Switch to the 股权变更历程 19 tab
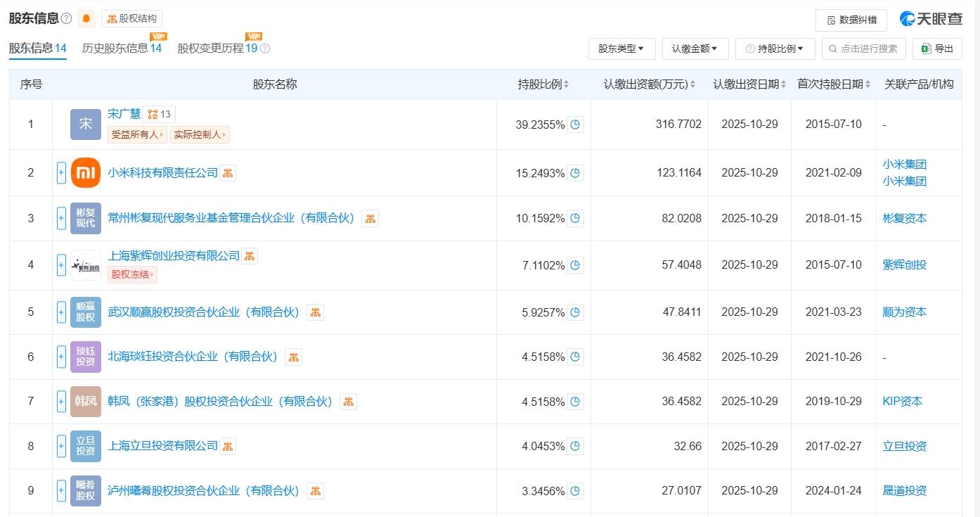 (217, 49)
